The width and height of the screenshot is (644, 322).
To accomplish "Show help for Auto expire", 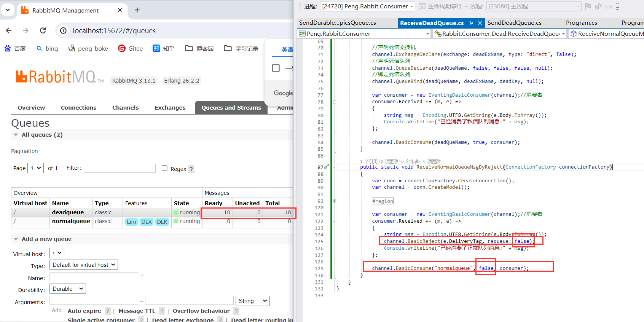I will click(x=108, y=311).
